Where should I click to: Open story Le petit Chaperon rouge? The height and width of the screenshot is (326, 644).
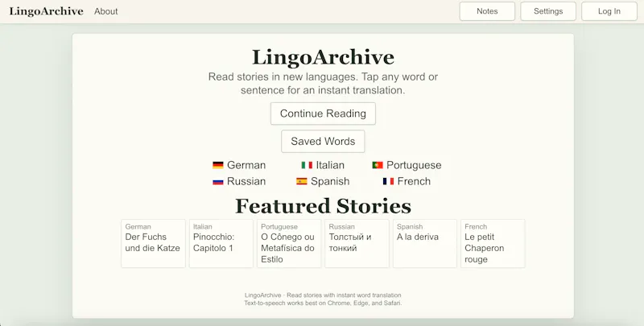click(x=493, y=243)
